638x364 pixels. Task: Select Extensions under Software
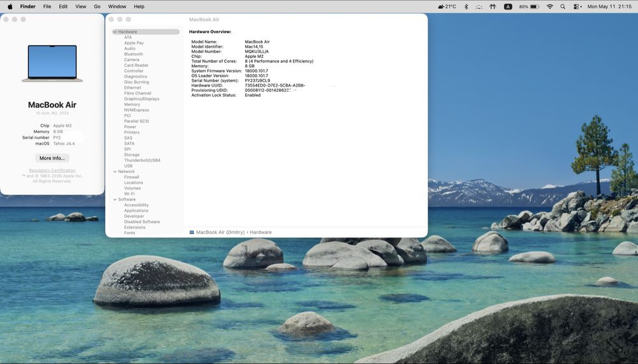pos(135,228)
